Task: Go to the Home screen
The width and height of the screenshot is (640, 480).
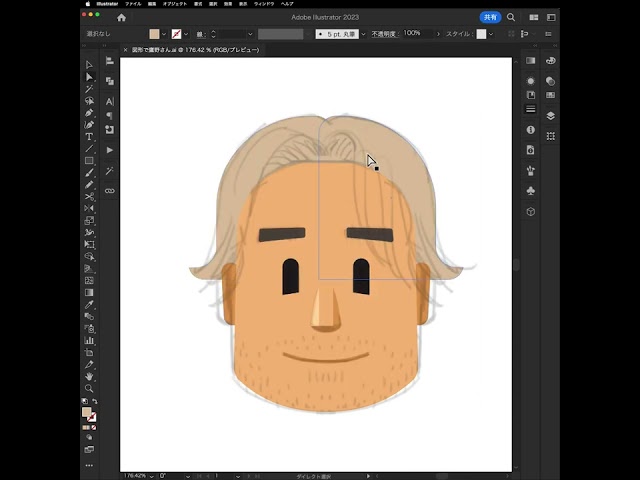Action: [x=121, y=18]
